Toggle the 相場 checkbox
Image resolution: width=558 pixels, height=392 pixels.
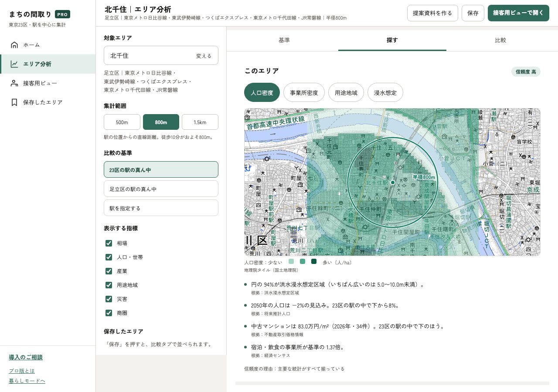pyautogui.click(x=109, y=243)
